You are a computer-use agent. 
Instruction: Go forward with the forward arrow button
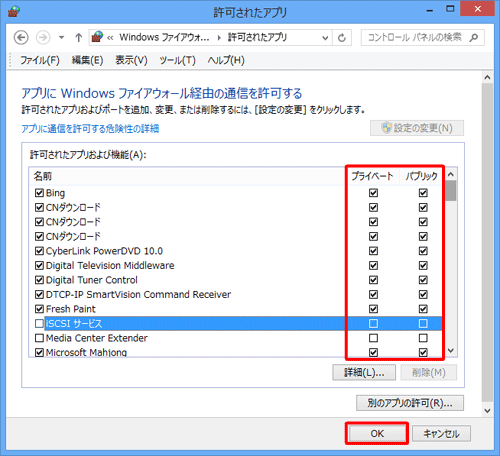click(x=43, y=37)
